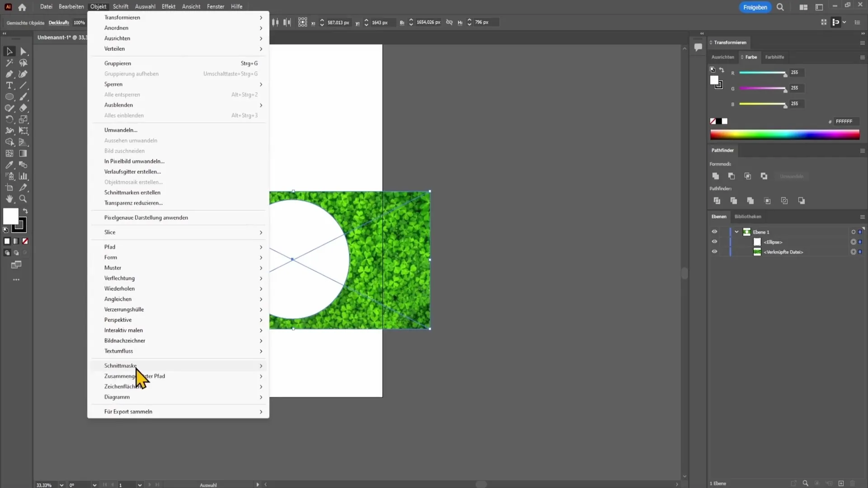This screenshot has width=868, height=488.
Task: Select the Eyedropper tool
Action: 9,165
